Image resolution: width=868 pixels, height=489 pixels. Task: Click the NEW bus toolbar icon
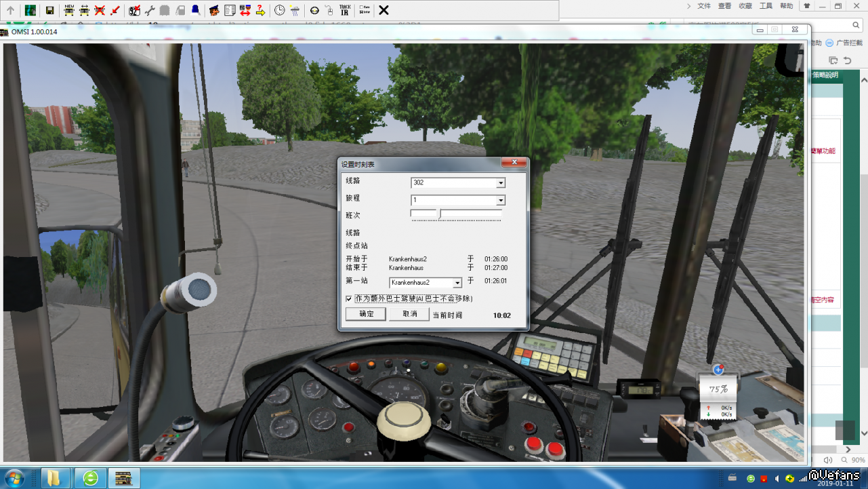69,10
